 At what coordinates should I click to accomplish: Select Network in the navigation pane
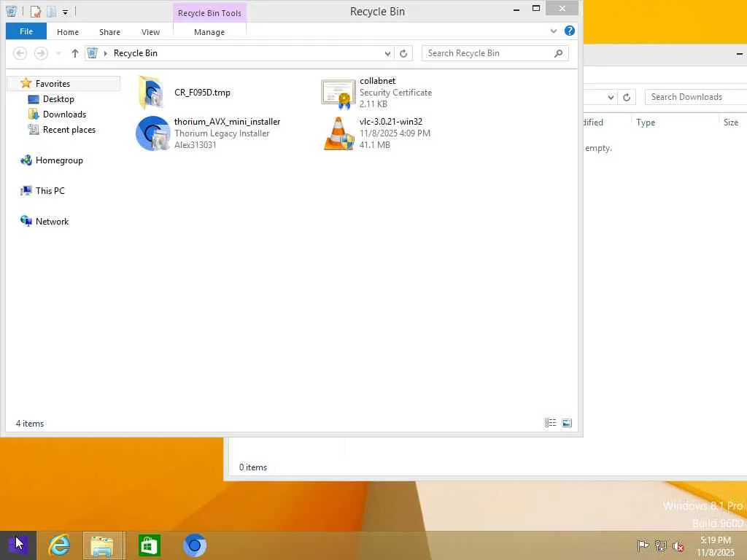(x=44, y=222)
